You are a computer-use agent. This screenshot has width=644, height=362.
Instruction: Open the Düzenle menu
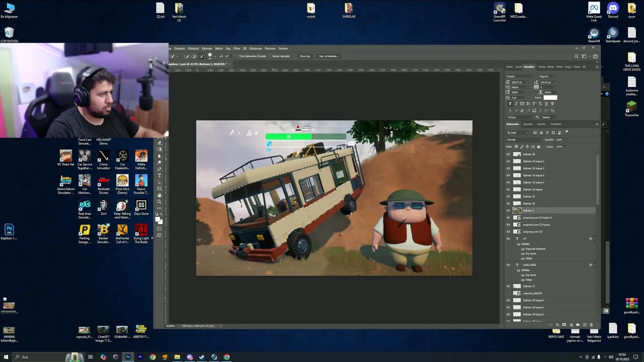pyautogui.click(x=179, y=48)
